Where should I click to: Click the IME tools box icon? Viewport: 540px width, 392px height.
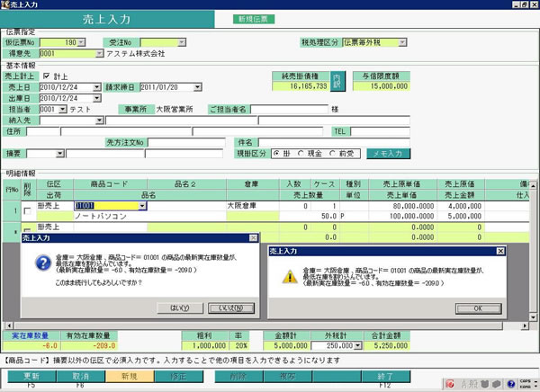point(496,383)
